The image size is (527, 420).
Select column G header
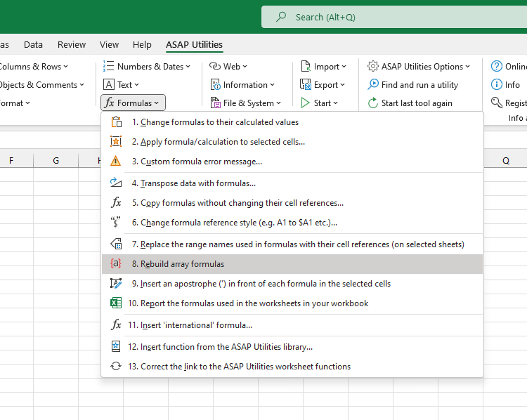(x=56, y=161)
